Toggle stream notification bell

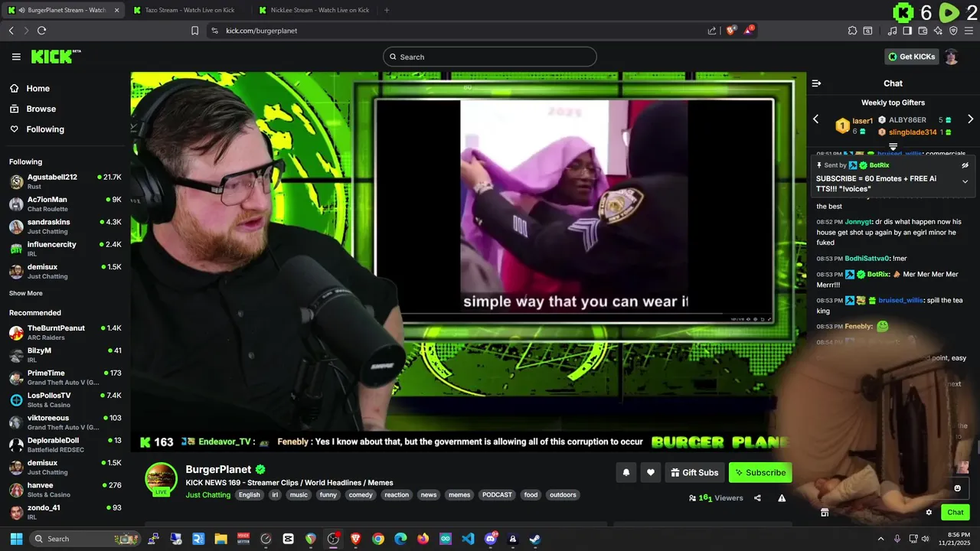[x=626, y=472]
